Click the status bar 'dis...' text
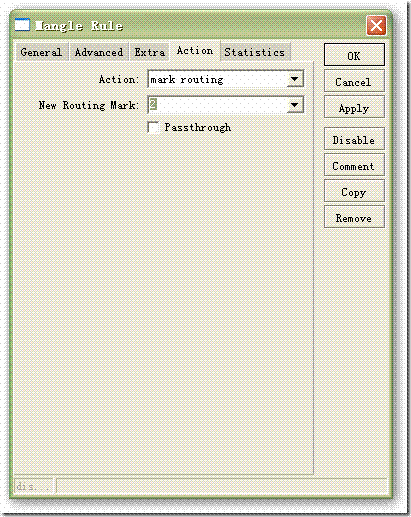411x517 pixels. [x=33, y=486]
